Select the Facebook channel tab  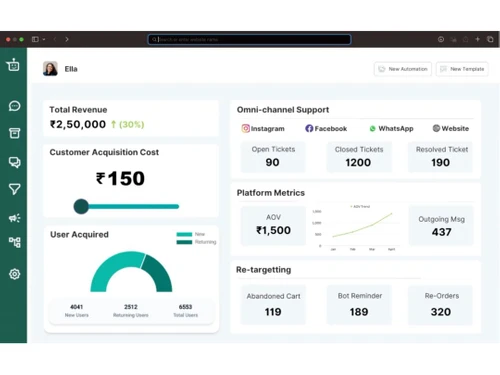326,129
